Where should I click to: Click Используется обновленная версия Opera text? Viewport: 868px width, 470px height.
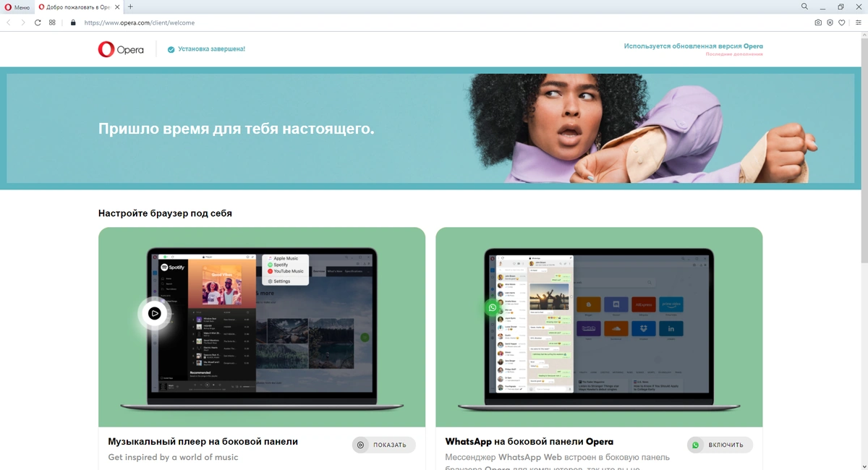693,46
